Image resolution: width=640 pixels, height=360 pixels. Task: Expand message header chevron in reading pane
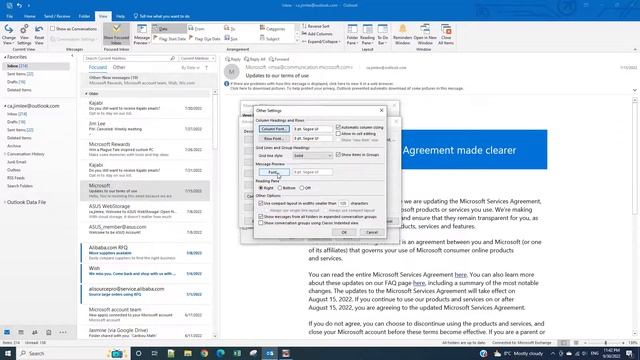click(x=635, y=90)
